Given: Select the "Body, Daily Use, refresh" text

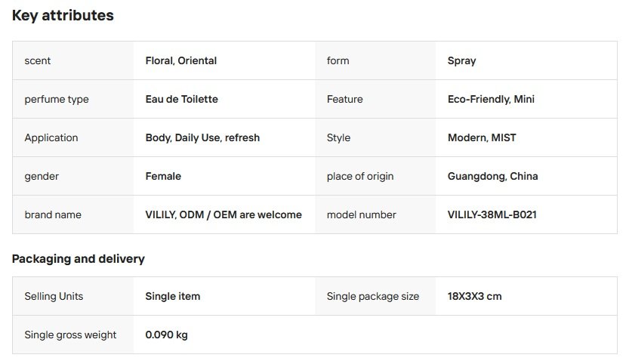Looking at the screenshot, I should [x=202, y=137].
